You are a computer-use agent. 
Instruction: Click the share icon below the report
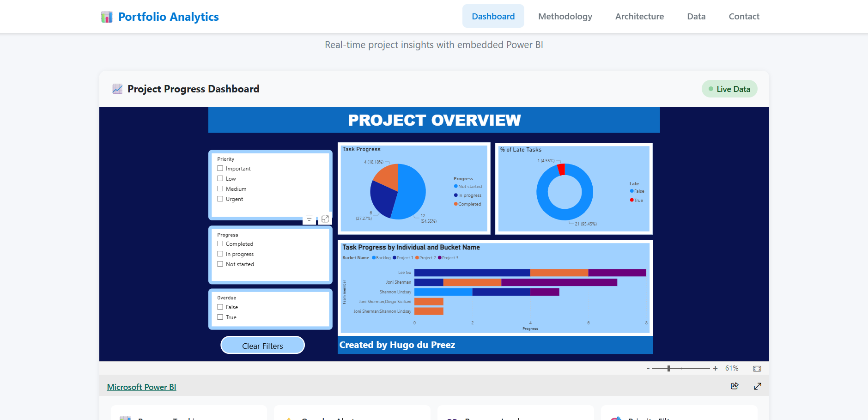pos(734,386)
